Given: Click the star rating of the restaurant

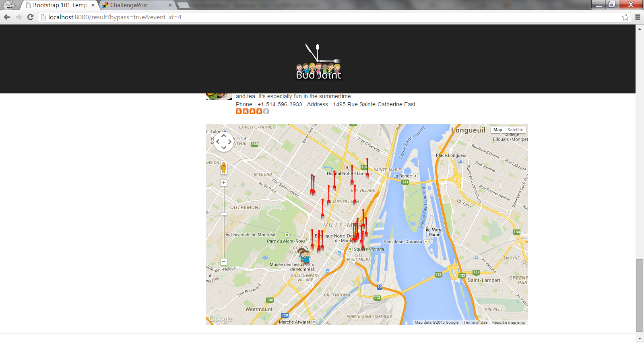Looking at the screenshot, I should (252, 111).
